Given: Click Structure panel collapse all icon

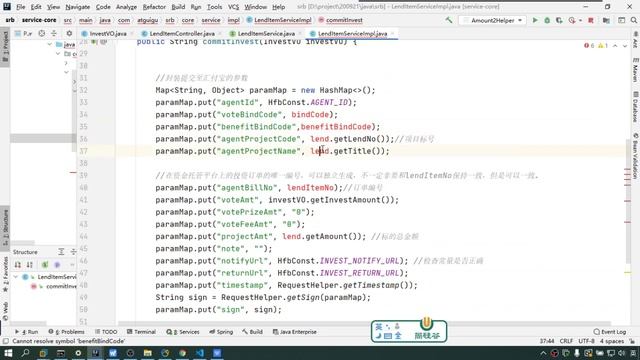Looking at the screenshot, I should click(x=73, y=252).
